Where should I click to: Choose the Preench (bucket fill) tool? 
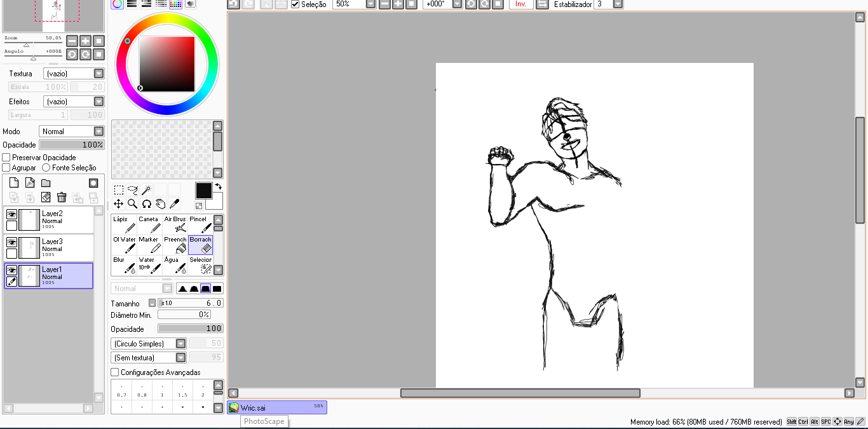[x=175, y=245]
